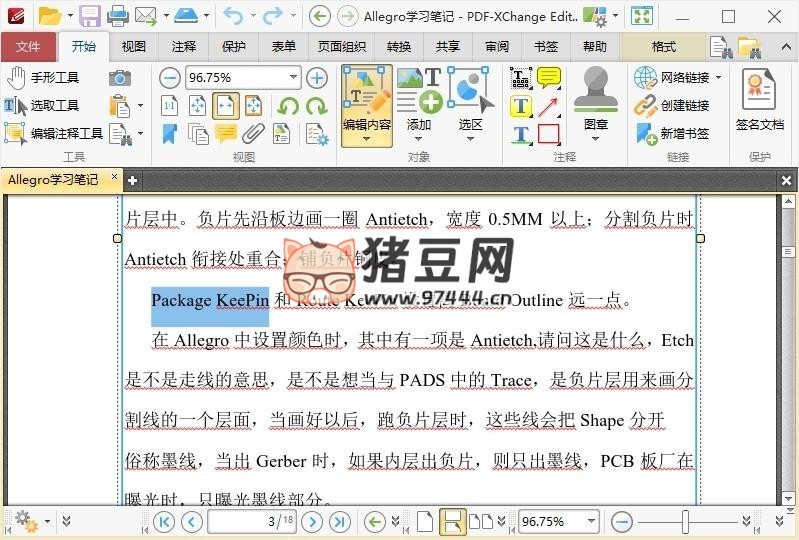Click the zoom slider handle in status bar
799x540 pixels.
(685, 521)
